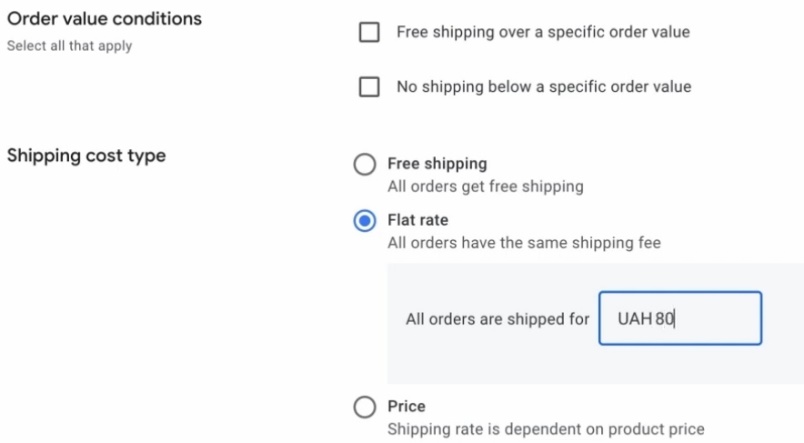Click the bold 'Price' option title
The image size is (804, 443).
406,406
